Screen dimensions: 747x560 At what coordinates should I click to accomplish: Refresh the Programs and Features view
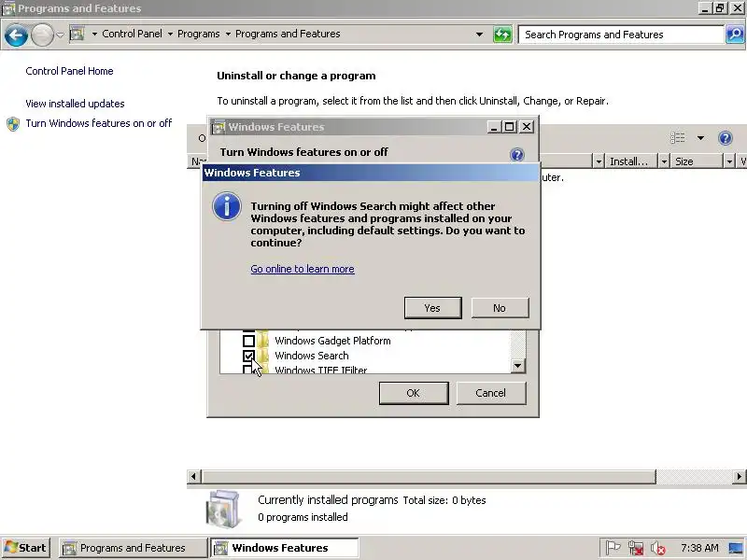point(502,35)
